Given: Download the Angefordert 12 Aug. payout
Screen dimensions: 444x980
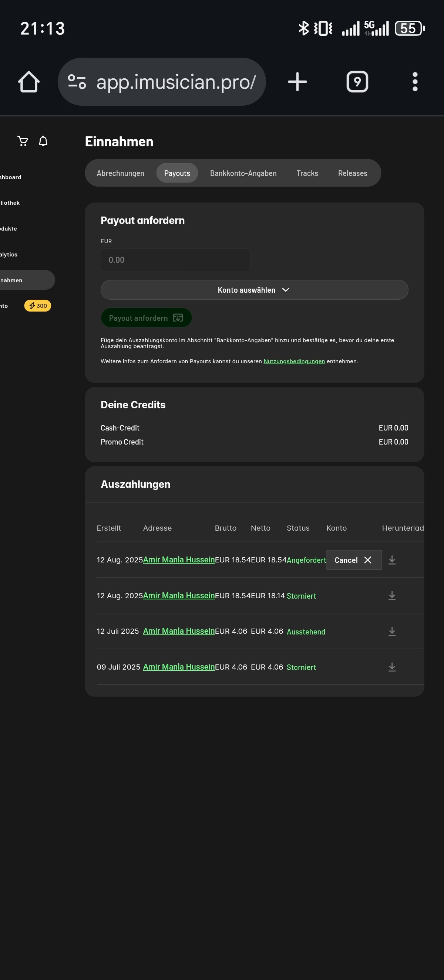Looking at the screenshot, I should 392,560.
